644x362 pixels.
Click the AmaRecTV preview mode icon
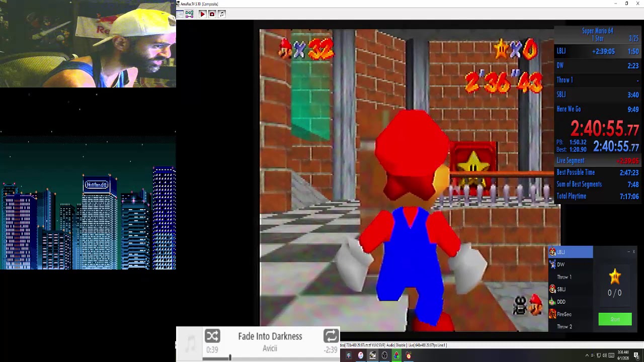coord(180,14)
